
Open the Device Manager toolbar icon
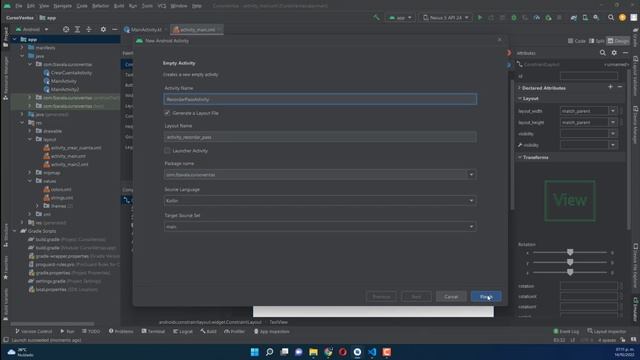tap(585, 18)
